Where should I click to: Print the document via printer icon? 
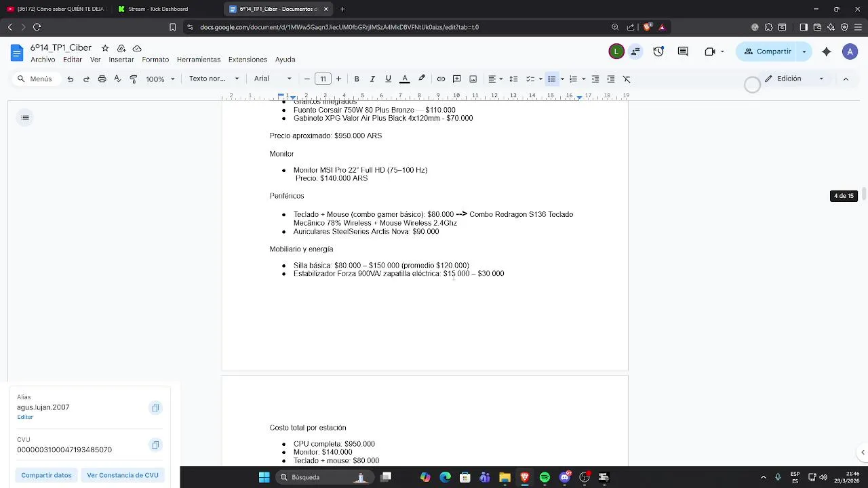[x=102, y=79]
